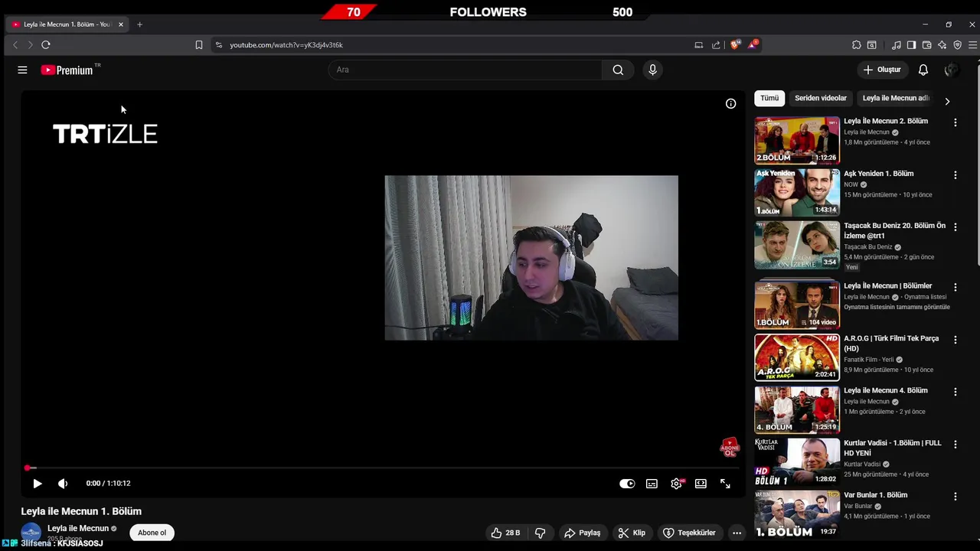This screenshot has width=980, height=551.
Task: Open the browser main menu
Action: click(972, 45)
